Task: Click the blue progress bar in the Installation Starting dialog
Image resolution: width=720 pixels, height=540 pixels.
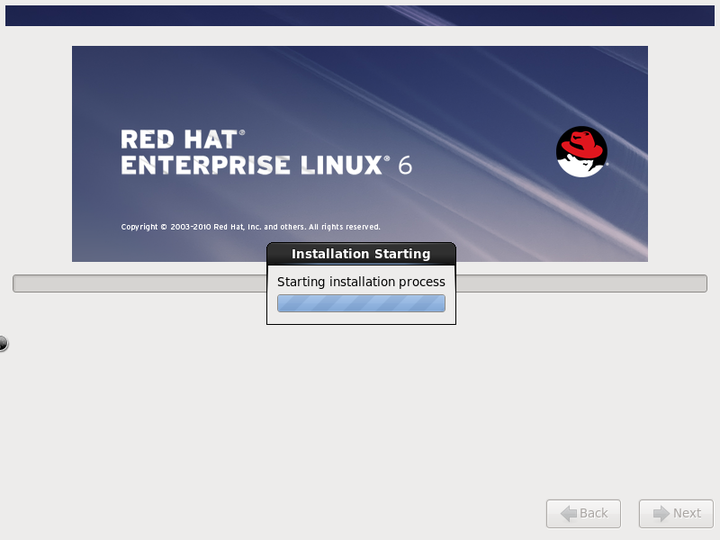Action: click(361, 304)
